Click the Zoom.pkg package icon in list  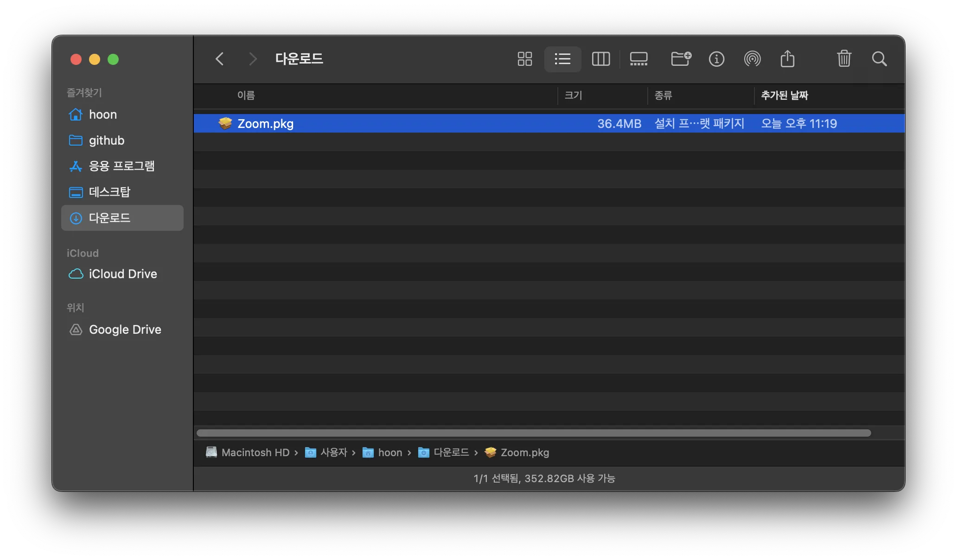(x=225, y=123)
